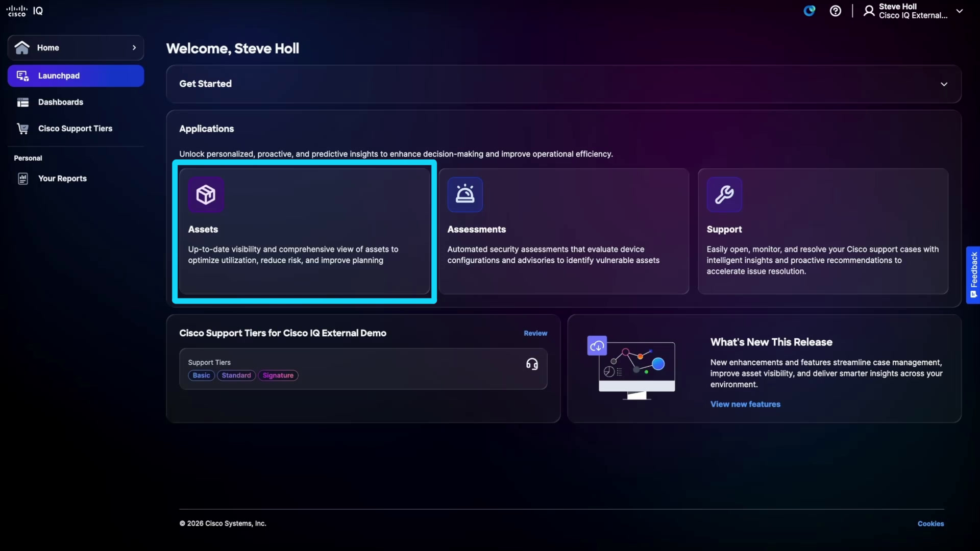Click the Cookies footer link
980x551 pixels.
click(x=930, y=524)
